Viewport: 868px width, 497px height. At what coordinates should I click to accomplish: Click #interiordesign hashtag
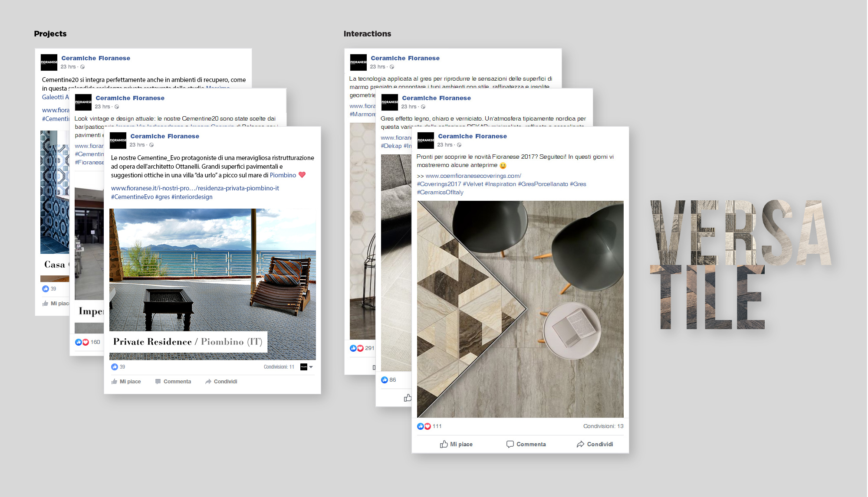(192, 197)
